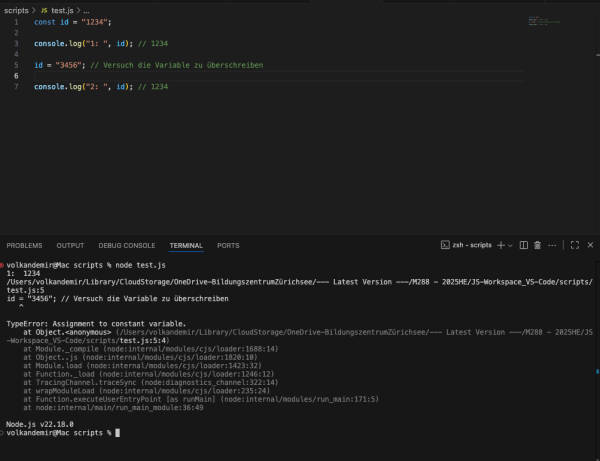Open the breadcrumb symbol ellipsis

click(x=86, y=11)
